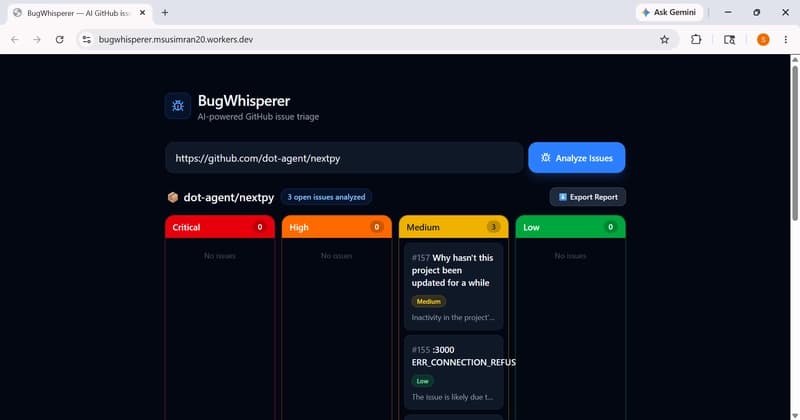
Task: Click the browser back arrow
Action: point(15,39)
